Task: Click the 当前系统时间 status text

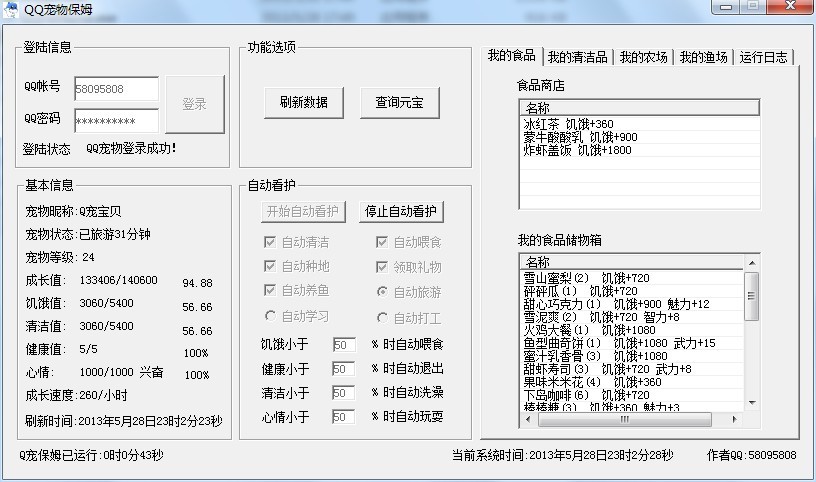Action: pos(563,455)
